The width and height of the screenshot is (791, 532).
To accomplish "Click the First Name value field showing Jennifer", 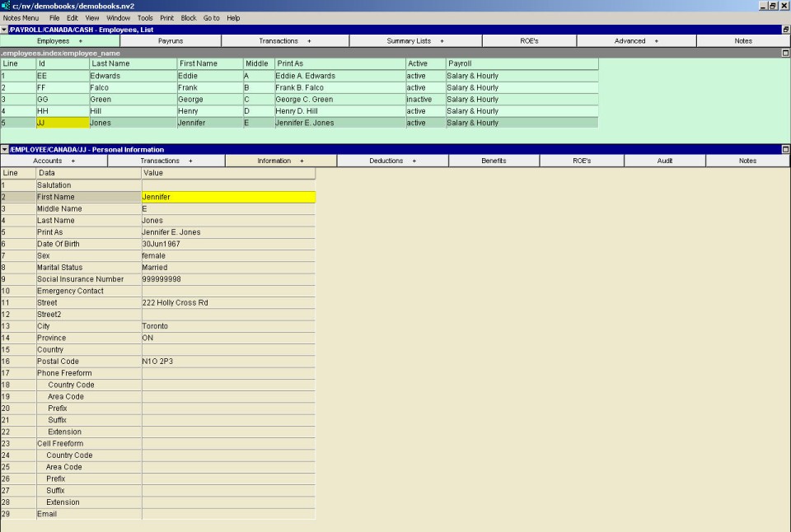I will (x=227, y=197).
